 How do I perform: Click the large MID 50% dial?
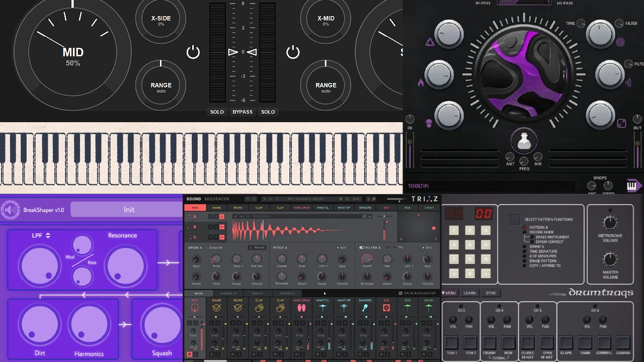coord(73,53)
